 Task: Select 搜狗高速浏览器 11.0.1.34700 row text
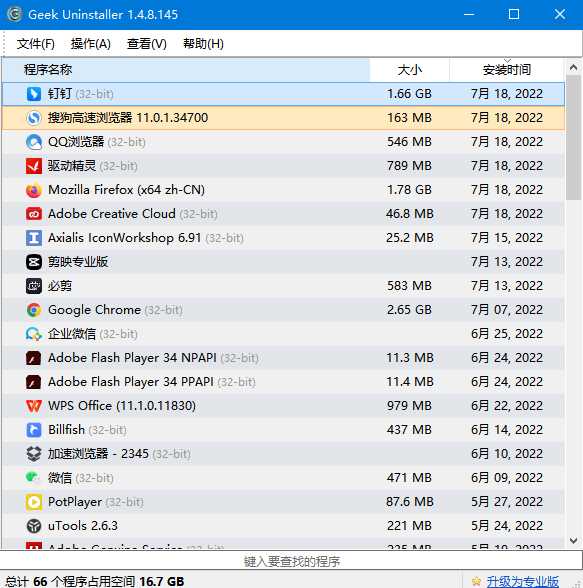128,118
